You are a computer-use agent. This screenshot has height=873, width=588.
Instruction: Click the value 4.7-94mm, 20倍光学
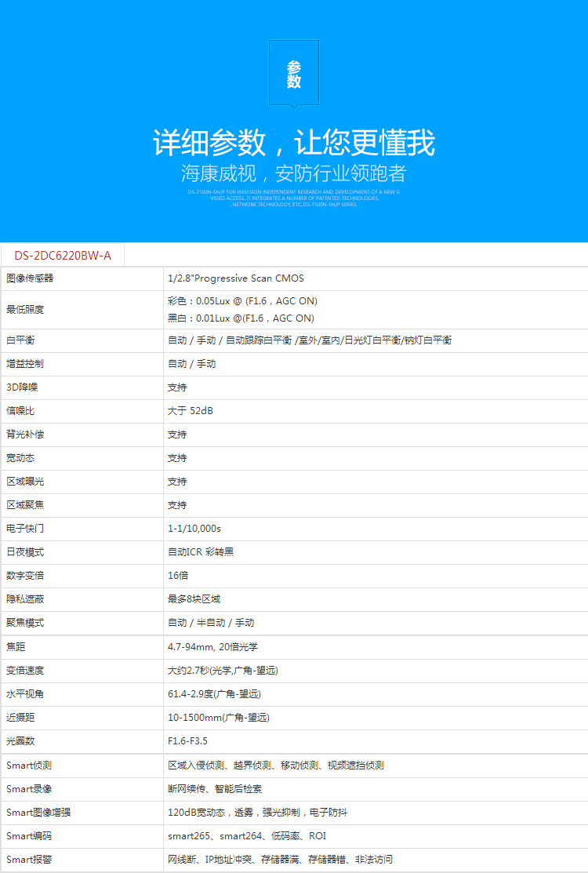[x=213, y=647]
